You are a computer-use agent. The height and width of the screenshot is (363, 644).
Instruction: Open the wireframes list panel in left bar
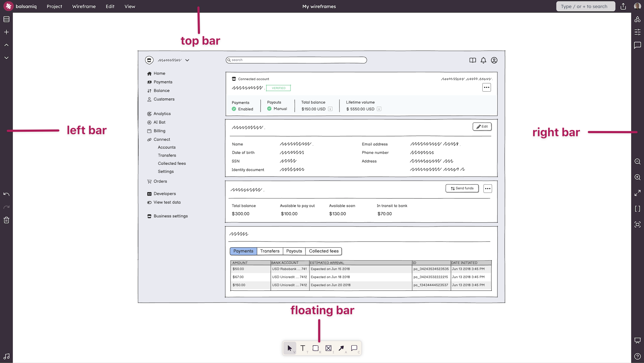click(6, 19)
